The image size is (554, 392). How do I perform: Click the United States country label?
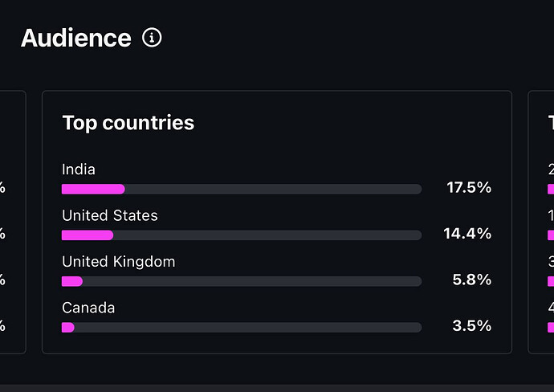[110, 215]
